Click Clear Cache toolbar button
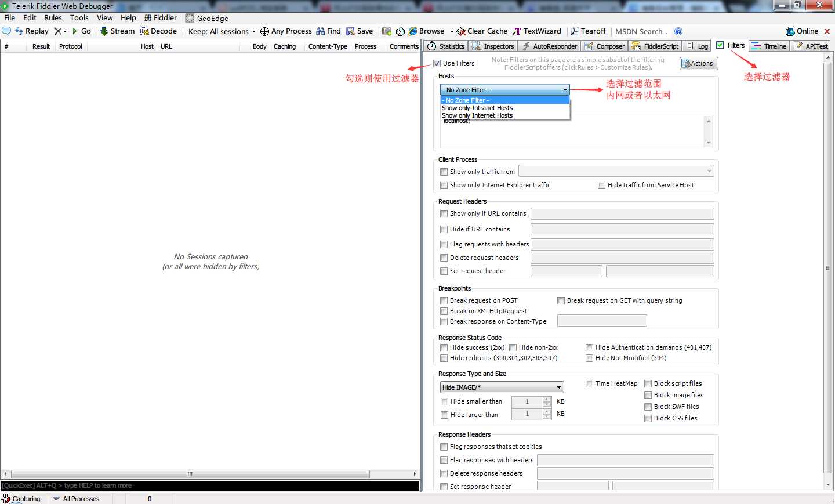 click(x=482, y=31)
